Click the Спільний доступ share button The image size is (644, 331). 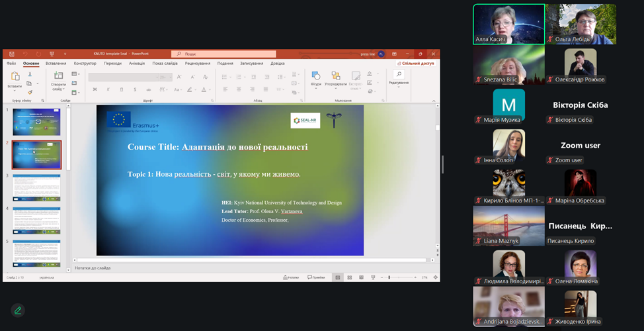pyautogui.click(x=416, y=64)
